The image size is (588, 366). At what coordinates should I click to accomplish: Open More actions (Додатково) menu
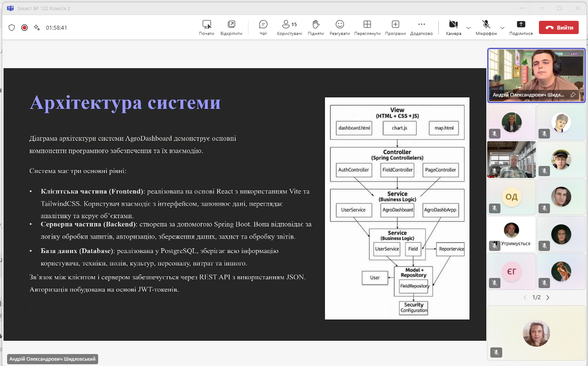[x=421, y=27]
